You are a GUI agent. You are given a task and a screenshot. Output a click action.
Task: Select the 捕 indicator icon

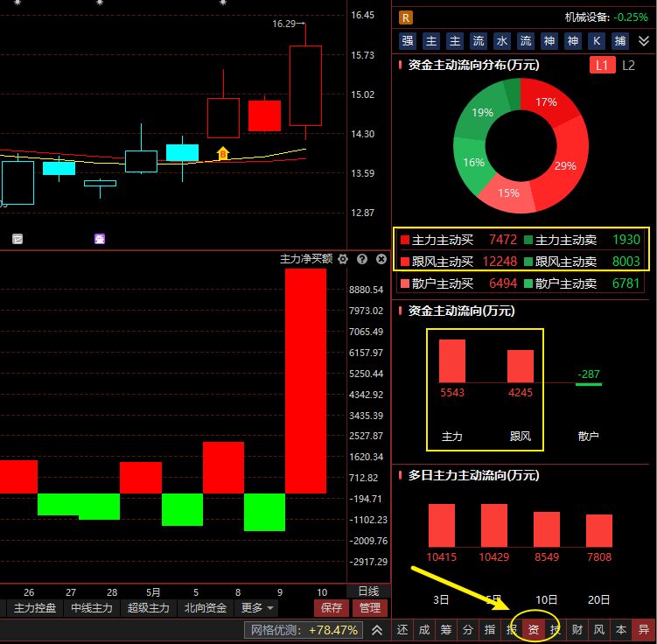(x=619, y=41)
